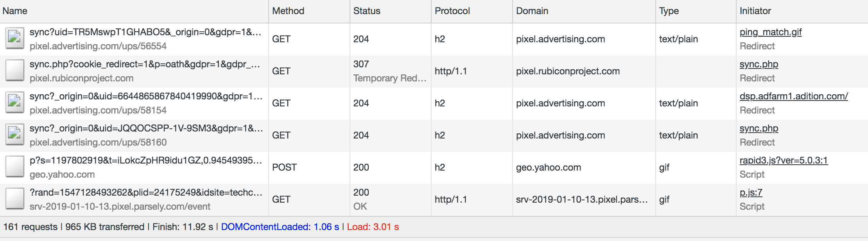Open the dsp.adfarm1.adition.com/ initiator link
This screenshot has width=868, height=241.
point(794,96)
